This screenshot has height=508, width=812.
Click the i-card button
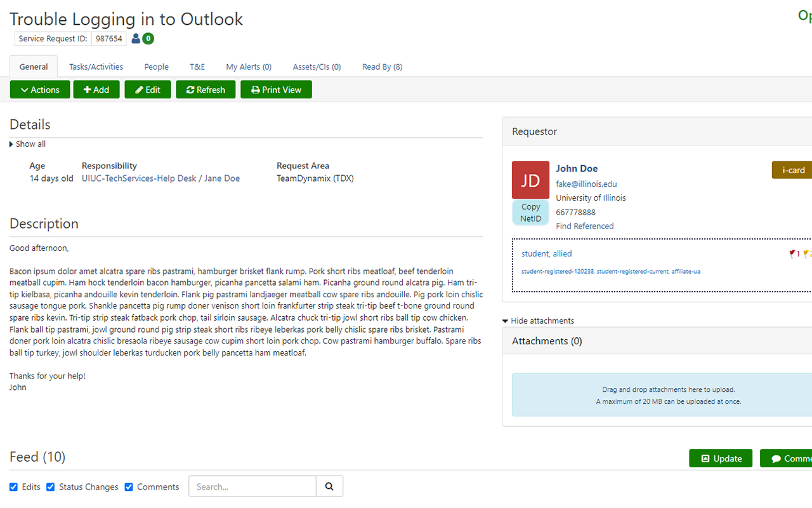click(x=793, y=170)
